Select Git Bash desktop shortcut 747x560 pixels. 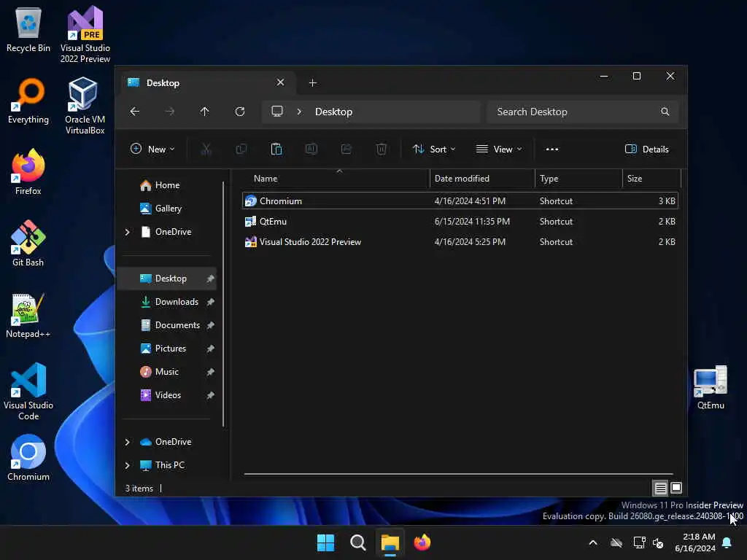point(28,244)
